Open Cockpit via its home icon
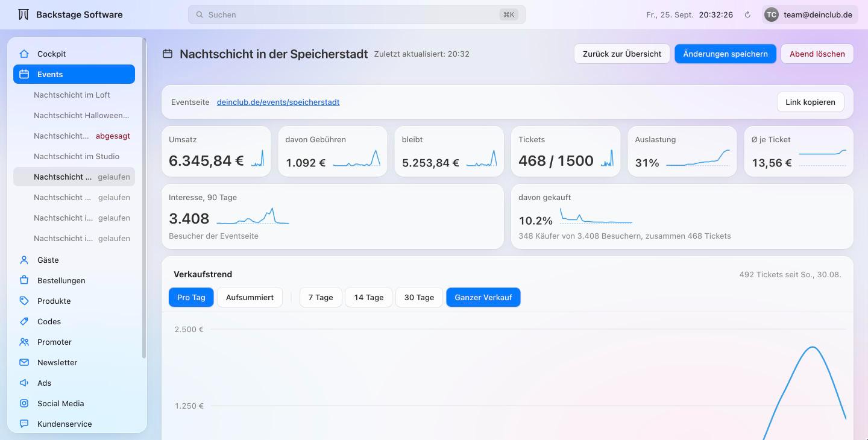The width and height of the screenshot is (868, 440). (x=24, y=54)
